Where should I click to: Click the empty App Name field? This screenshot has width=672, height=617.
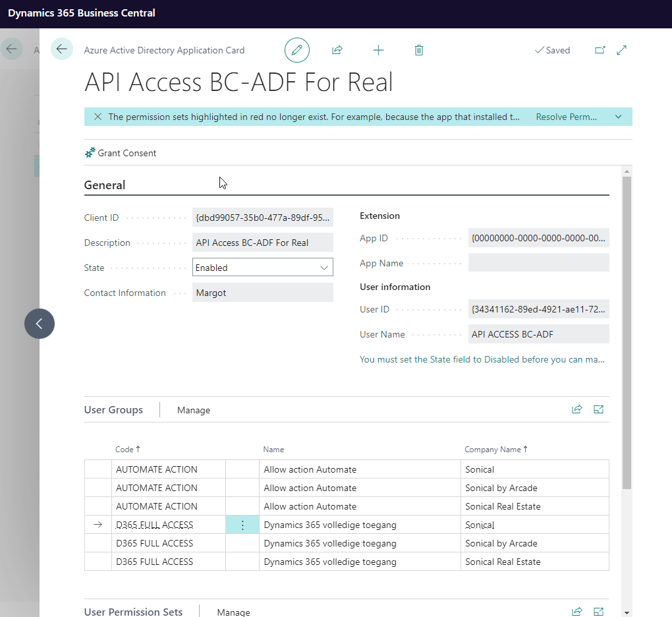(538, 263)
